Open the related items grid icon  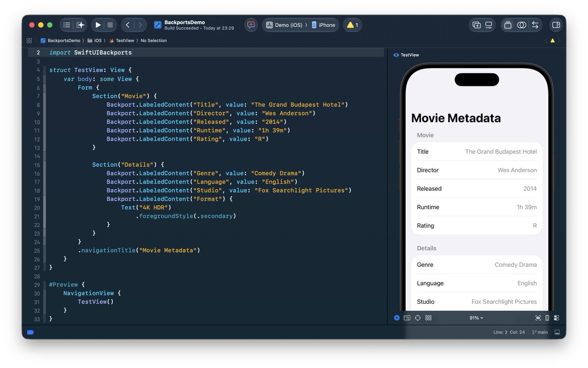click(29, 41)
